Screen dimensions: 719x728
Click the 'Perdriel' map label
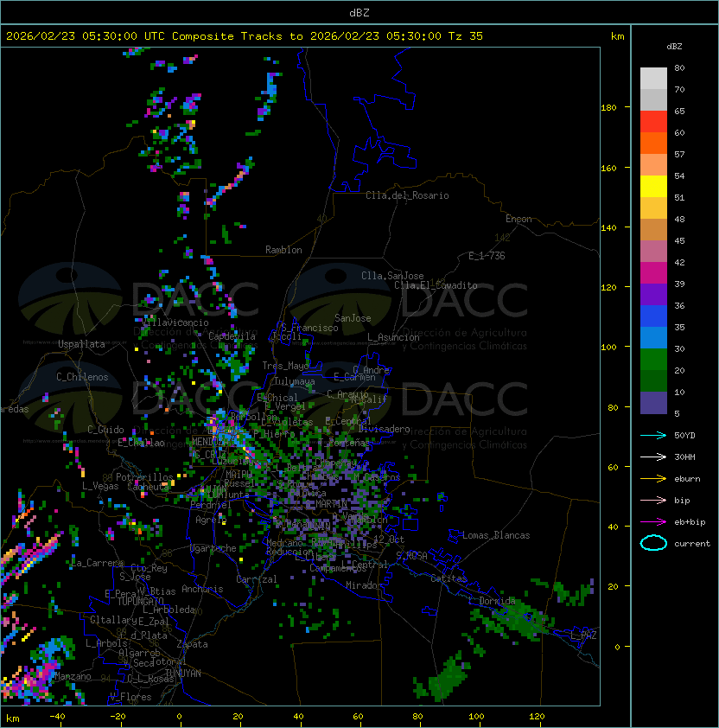(x=210, y=505)
